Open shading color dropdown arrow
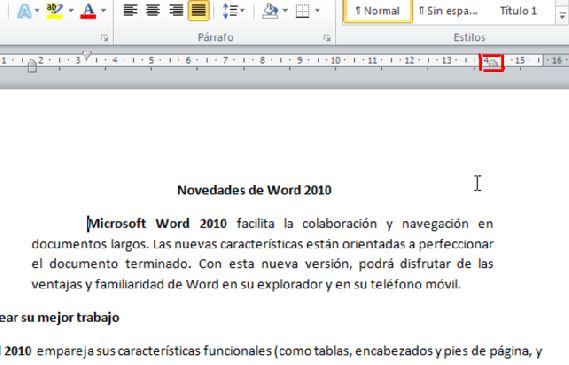Screen dimensions: 569x365 coord(285,11)
